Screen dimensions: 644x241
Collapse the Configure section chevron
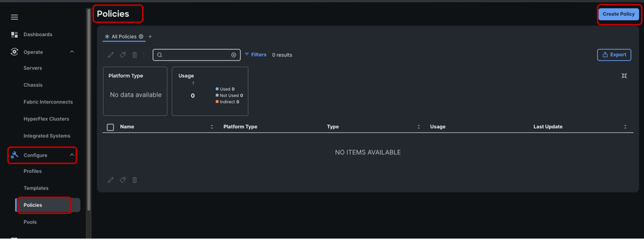click(x=72, y=155)
